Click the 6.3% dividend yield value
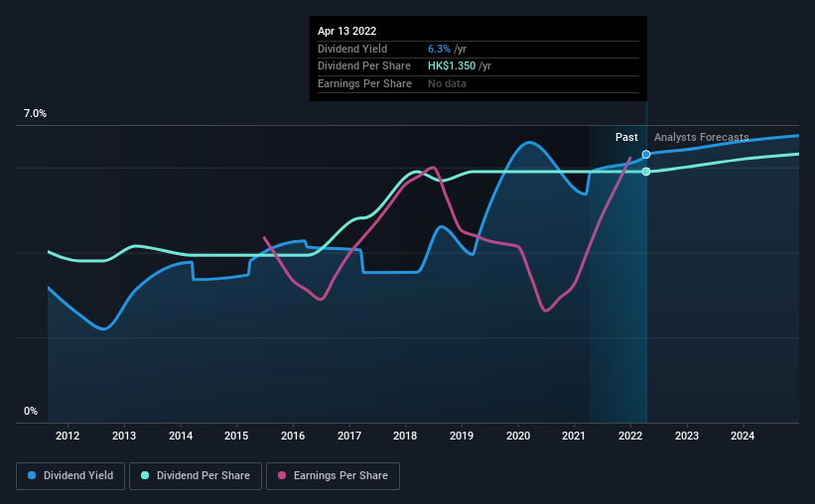The image size is (815, 504). pos(439,49)
